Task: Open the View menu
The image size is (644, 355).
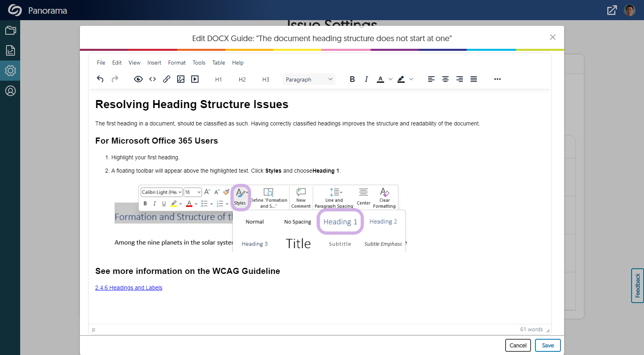Action: click(134, 63)
